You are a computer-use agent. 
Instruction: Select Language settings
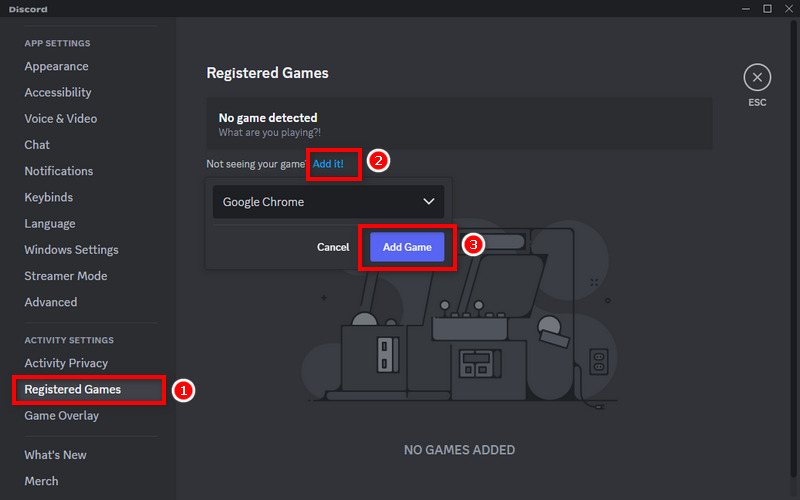click(49, 223)
